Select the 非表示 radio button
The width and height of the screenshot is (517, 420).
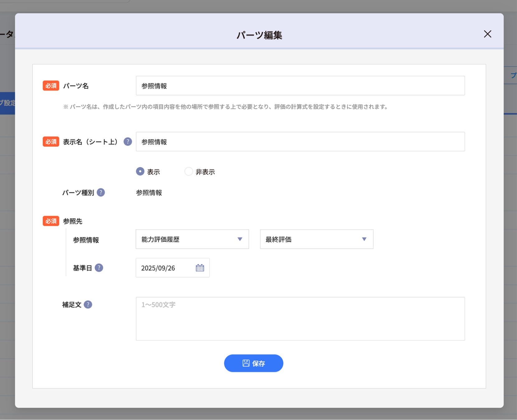[x=189, y=171]
